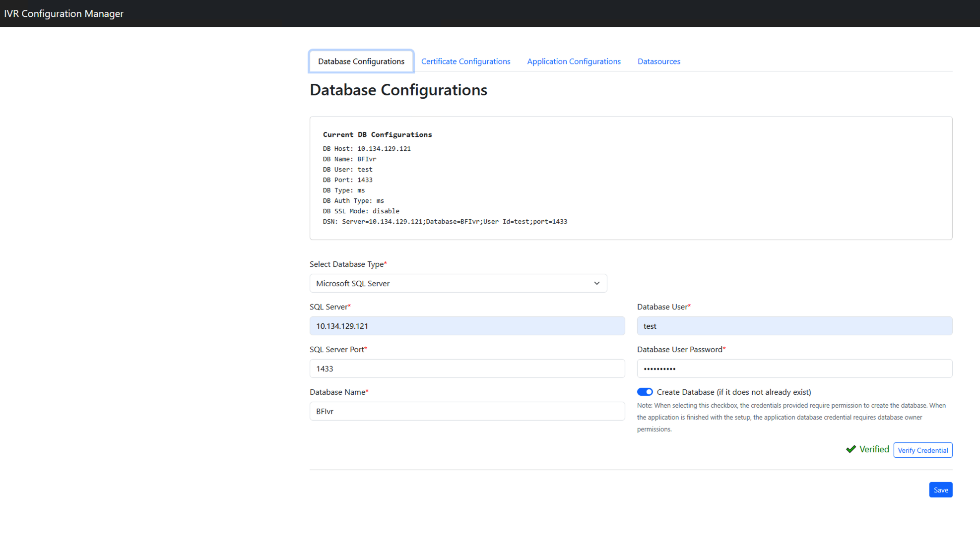Click the Database User field
The height and width of the screenshot is (554, 980).
click(794, 326)
